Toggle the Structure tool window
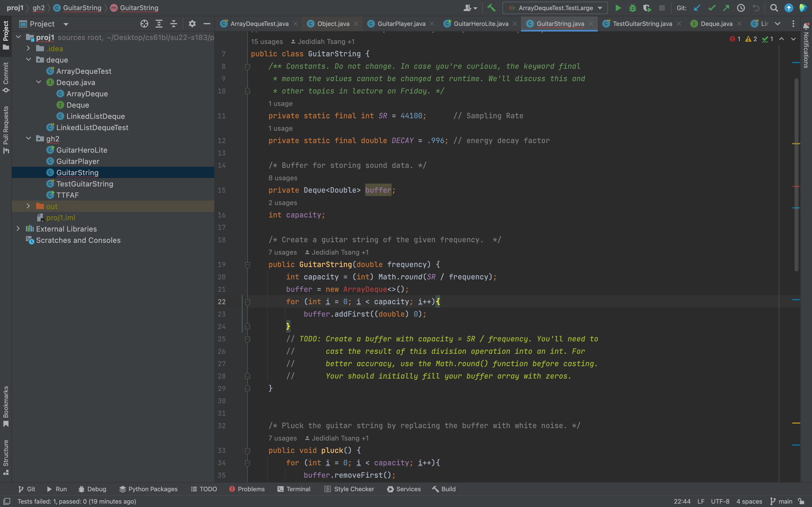The width and height of the screenshot is (812, 507). pyautogui.click(x=6, y=457)
